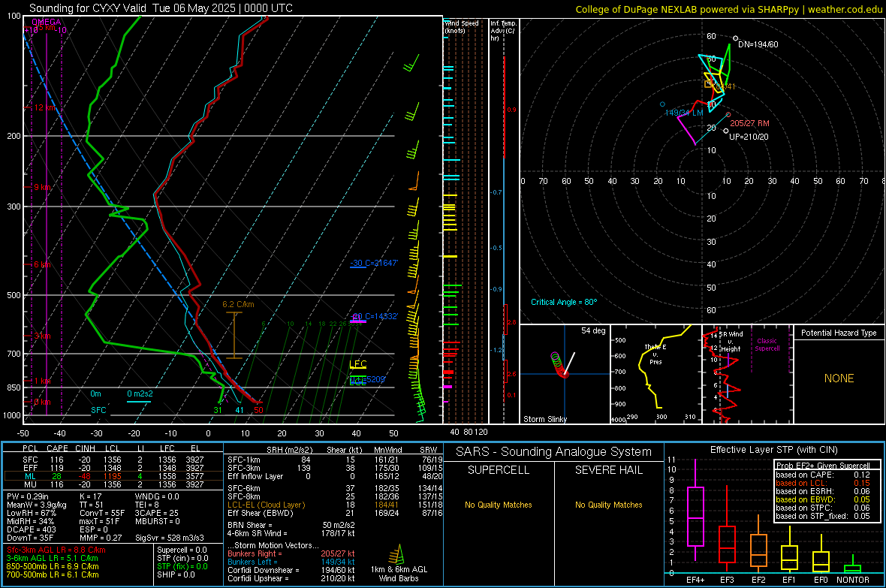The width and height of the screenshot is (886, 588).
Task: Click the 1km & 6km AGL wind barb icon
Action: click(x=397, y=554)
